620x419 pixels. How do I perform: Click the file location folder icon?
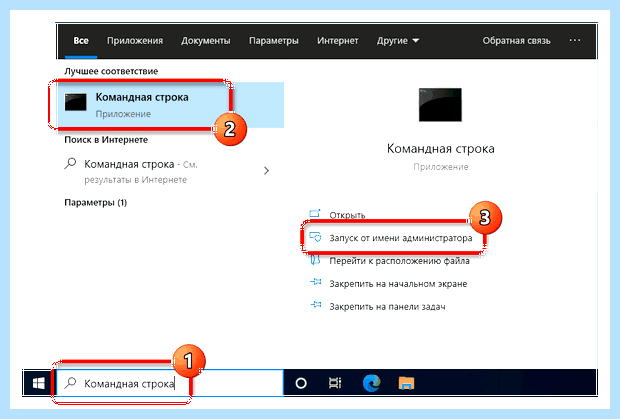pos(315,260)
